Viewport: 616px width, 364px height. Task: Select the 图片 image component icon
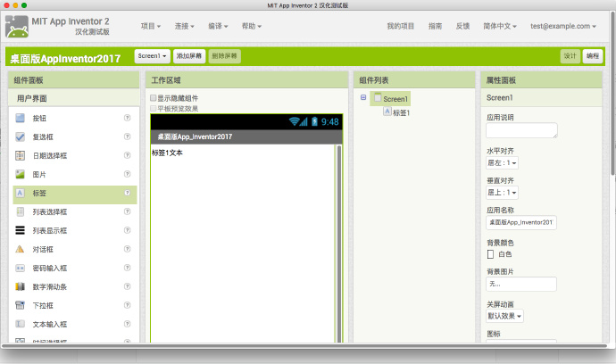pyautogui.click(x=20, y=174)
